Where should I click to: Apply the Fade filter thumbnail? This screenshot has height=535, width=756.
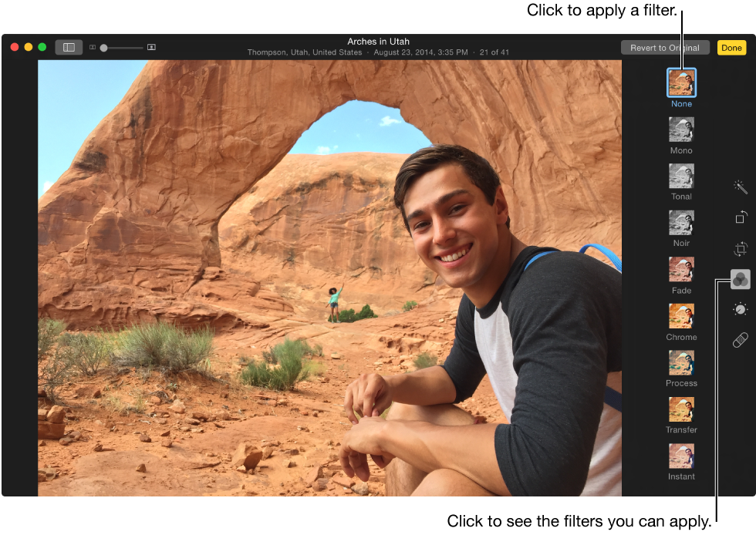pos(681,269)
